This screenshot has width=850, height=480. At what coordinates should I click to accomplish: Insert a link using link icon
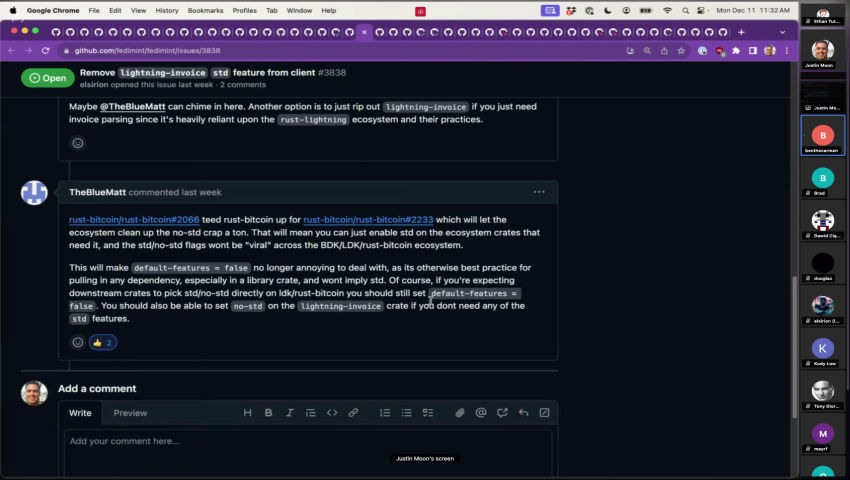coord(353,412)
